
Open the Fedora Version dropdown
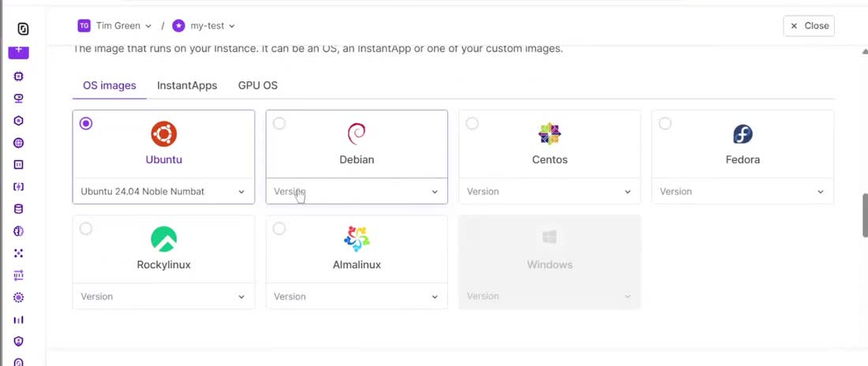(743, 191)
